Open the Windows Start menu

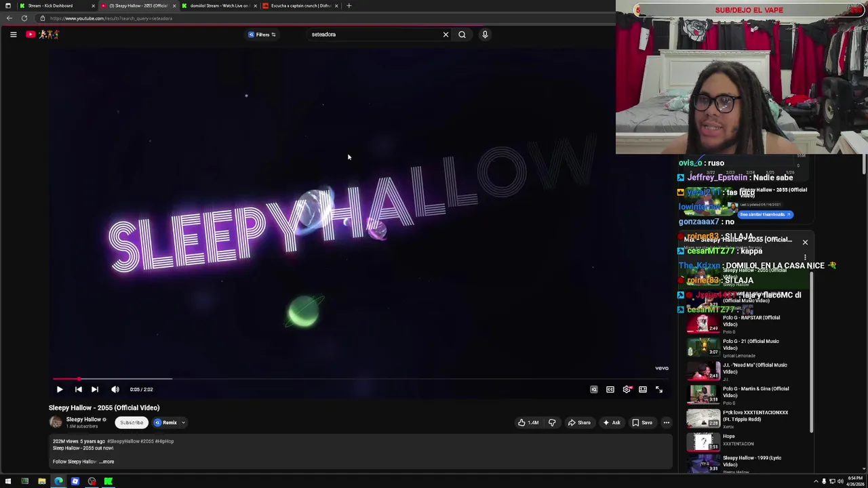(x=8, y=481)
